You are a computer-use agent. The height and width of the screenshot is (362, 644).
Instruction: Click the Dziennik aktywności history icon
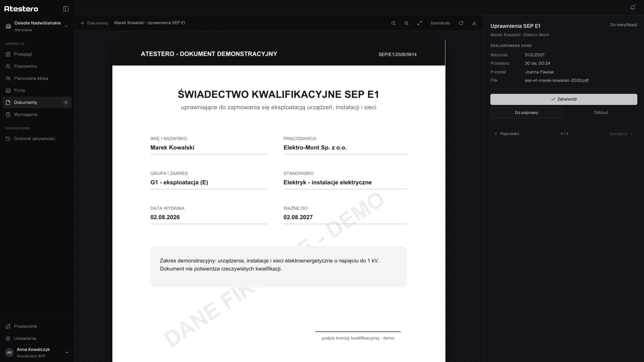[x=8, y=139]
